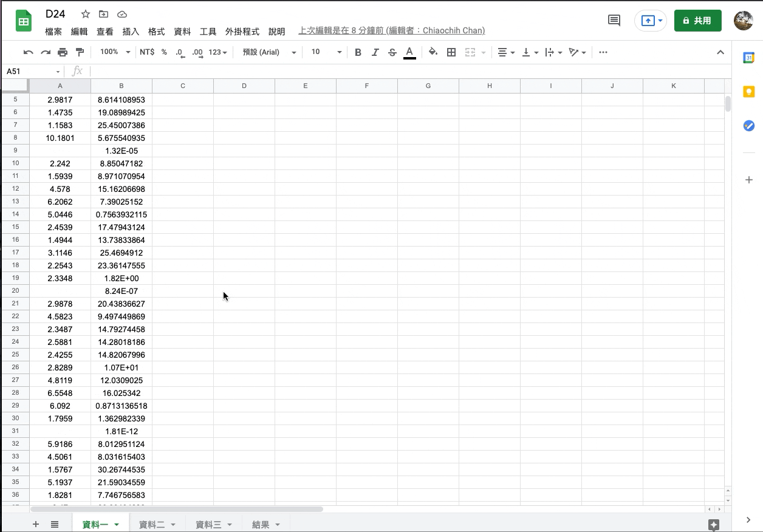Select cell containing 8.24E-07
The image size is (763, 532).
pos(121,291)
